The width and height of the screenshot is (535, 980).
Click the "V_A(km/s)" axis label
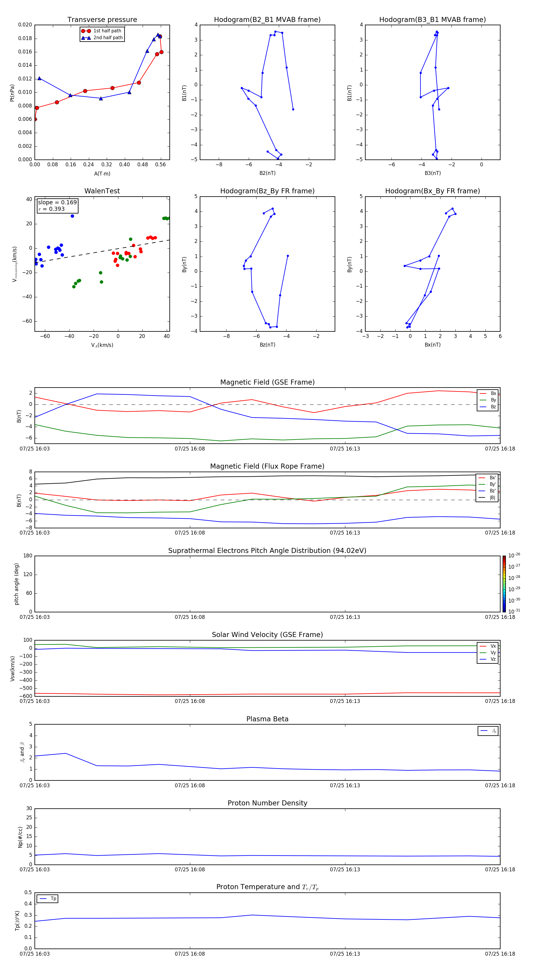click(x=102, y=345)
